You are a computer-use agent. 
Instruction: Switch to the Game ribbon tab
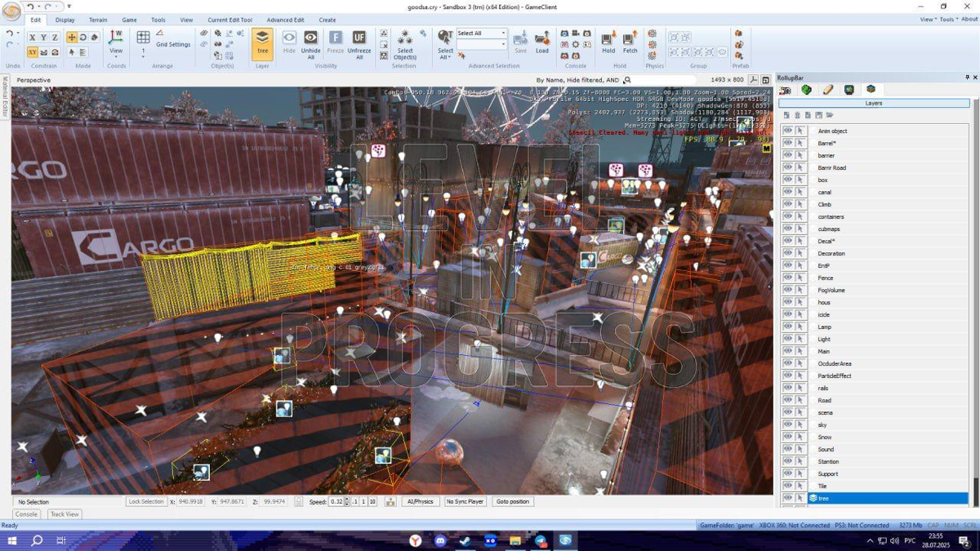[x=129, y=20]
